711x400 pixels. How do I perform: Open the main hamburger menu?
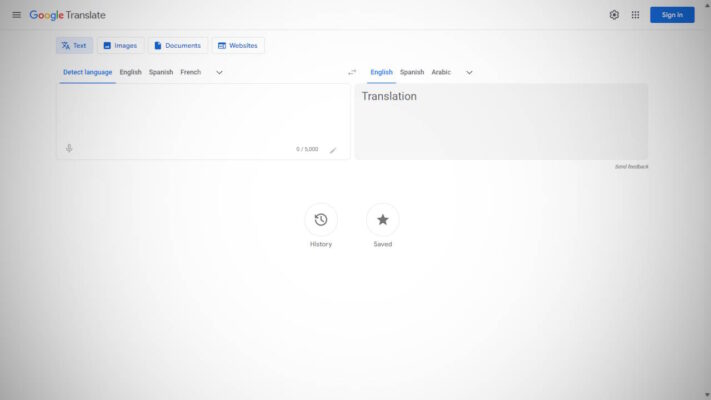click(x=16, y=15)
